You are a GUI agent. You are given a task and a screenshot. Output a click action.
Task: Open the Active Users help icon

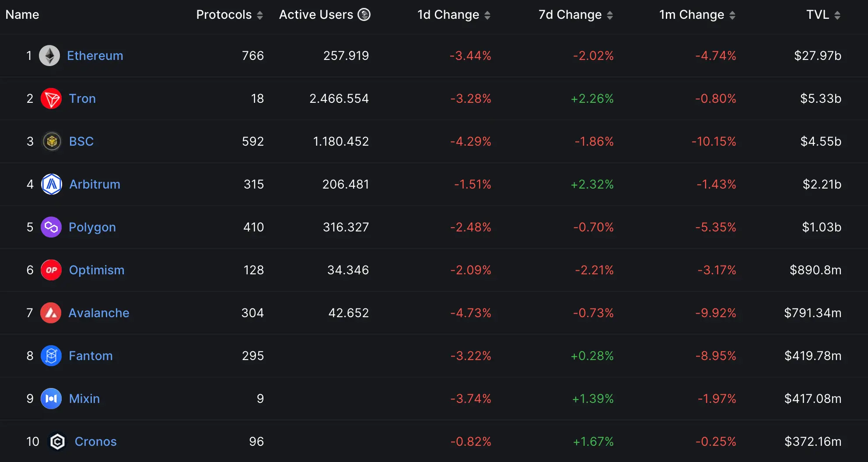[364, 14]
